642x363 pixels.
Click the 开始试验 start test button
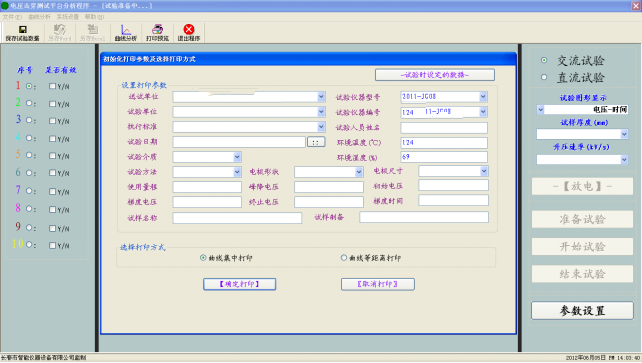pos(582,246)
